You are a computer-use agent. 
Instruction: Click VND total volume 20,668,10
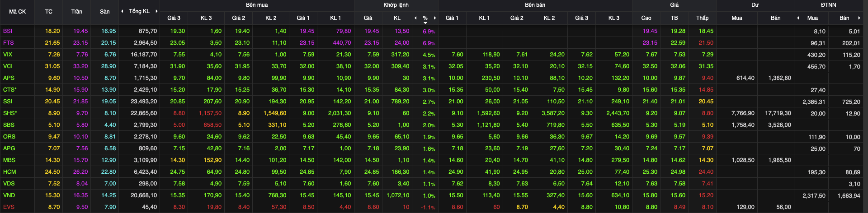click(x=144, y=195)
